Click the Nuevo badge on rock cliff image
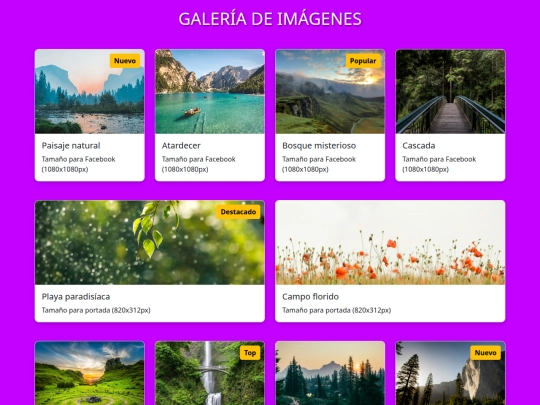Image resolution: width=540 pixels, height=405 pixels. point(486,353)
